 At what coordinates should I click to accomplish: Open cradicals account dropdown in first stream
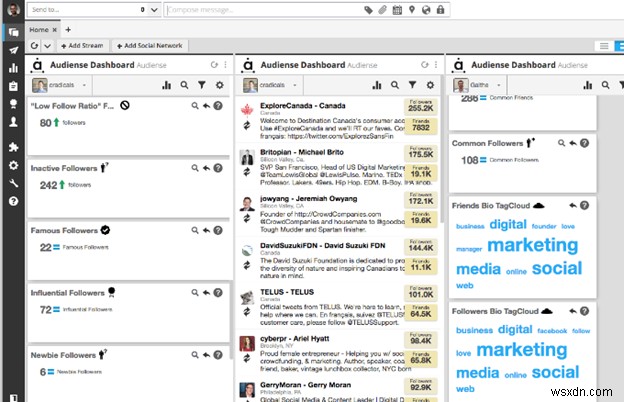84,85
